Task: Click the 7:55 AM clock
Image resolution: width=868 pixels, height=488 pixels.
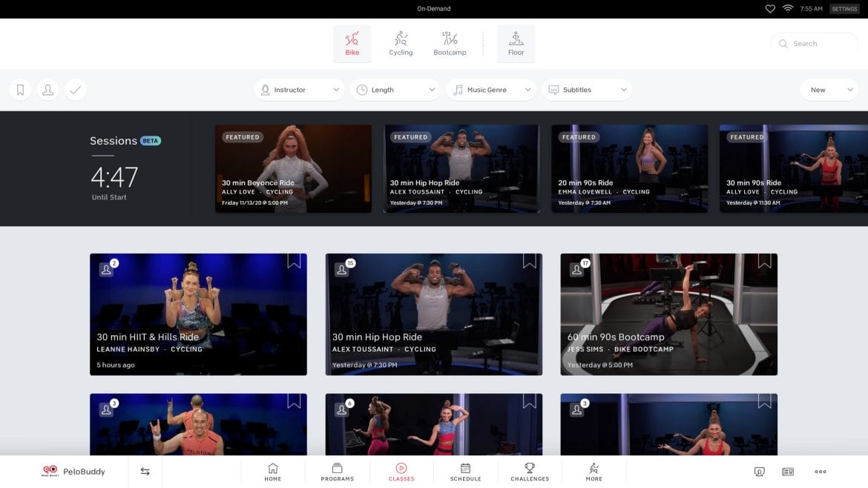Action: point(812,9)
